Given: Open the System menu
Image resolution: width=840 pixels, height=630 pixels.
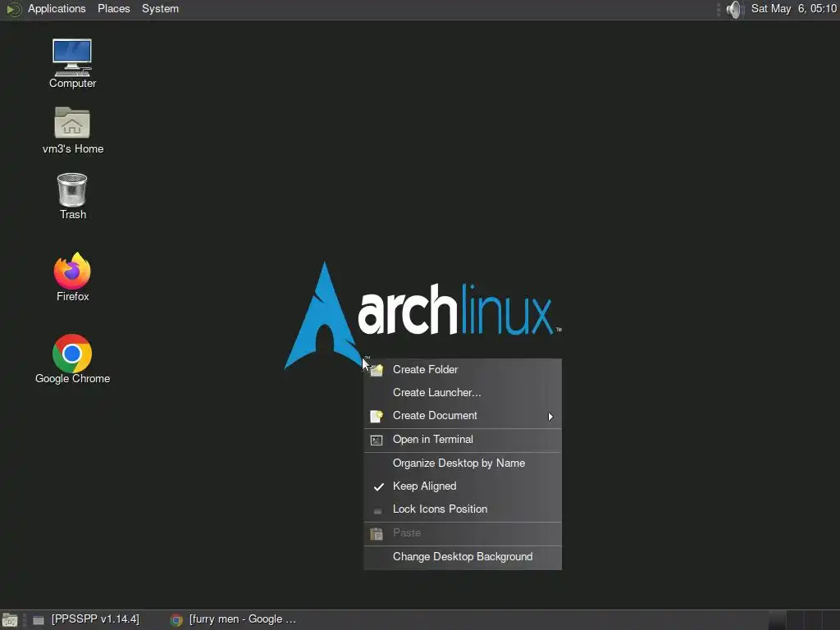Looking at the screenshot, I should pos(160,9).
